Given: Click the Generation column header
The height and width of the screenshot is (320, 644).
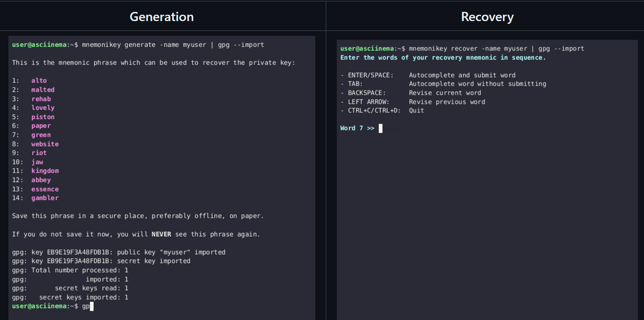Looking at the screenshot, I should 162,17.
